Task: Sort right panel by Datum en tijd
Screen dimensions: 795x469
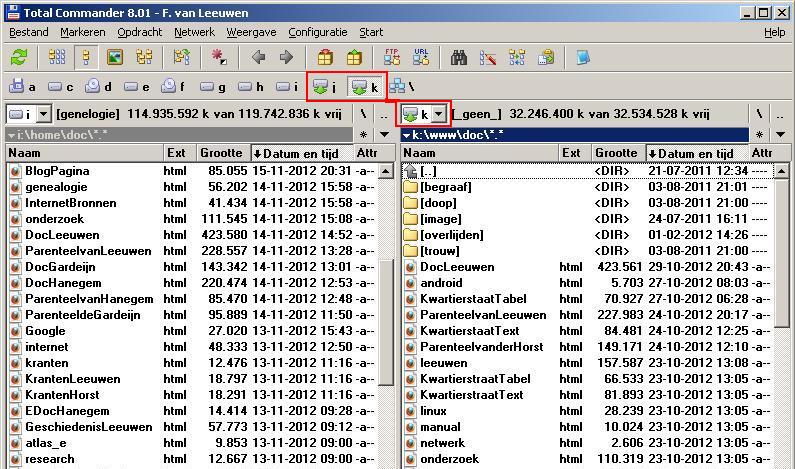Action: [x=697, y=153]
